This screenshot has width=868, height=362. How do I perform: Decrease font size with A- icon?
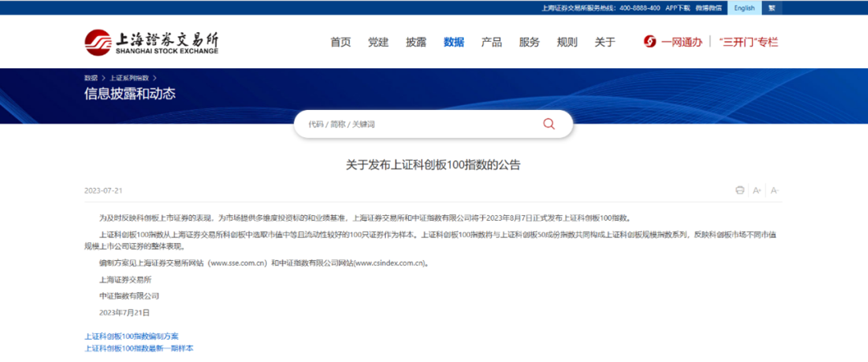[775, 190]
